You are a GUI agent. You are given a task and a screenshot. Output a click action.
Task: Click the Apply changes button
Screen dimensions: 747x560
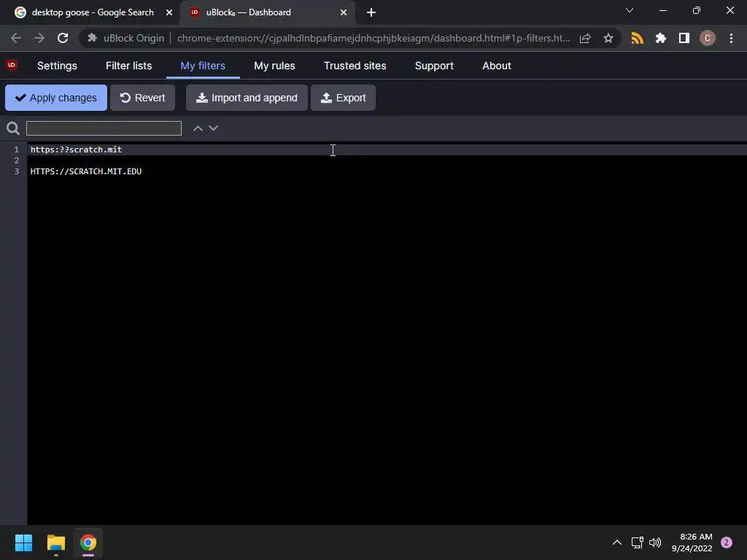[x=56, y=98]
